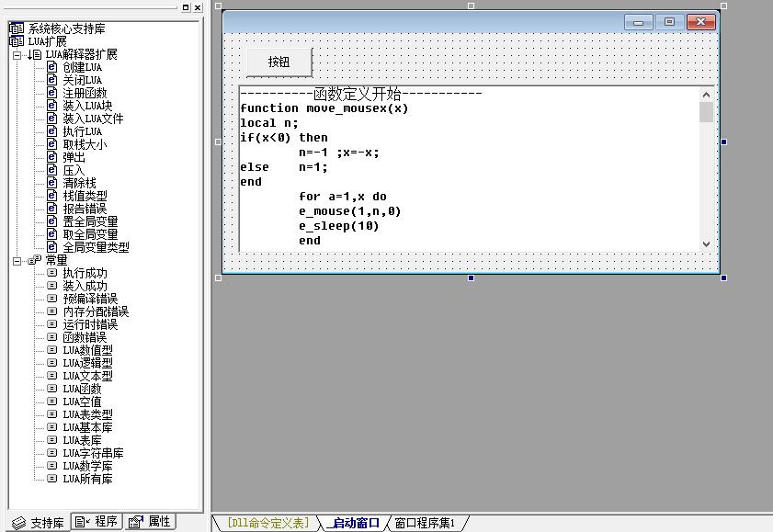Image resolution: width=773 pixels, height=532 pixels.
Task: Select the LUA解释器扩展 category node
Action: [x=81, y=54]
